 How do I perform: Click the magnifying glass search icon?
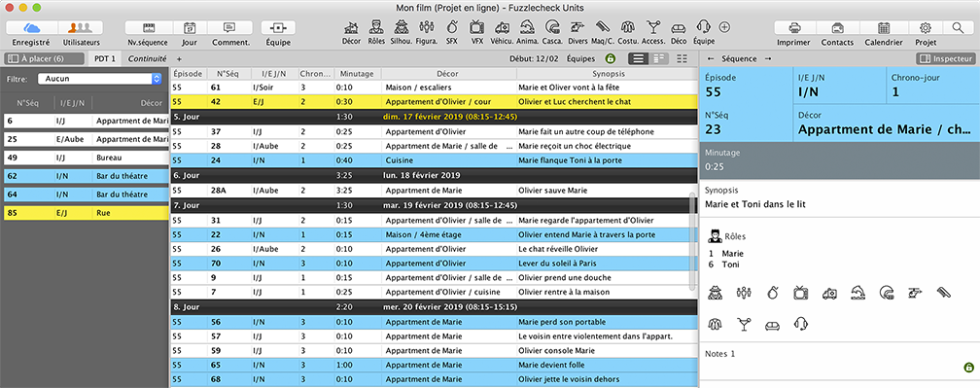coord(958,28)
